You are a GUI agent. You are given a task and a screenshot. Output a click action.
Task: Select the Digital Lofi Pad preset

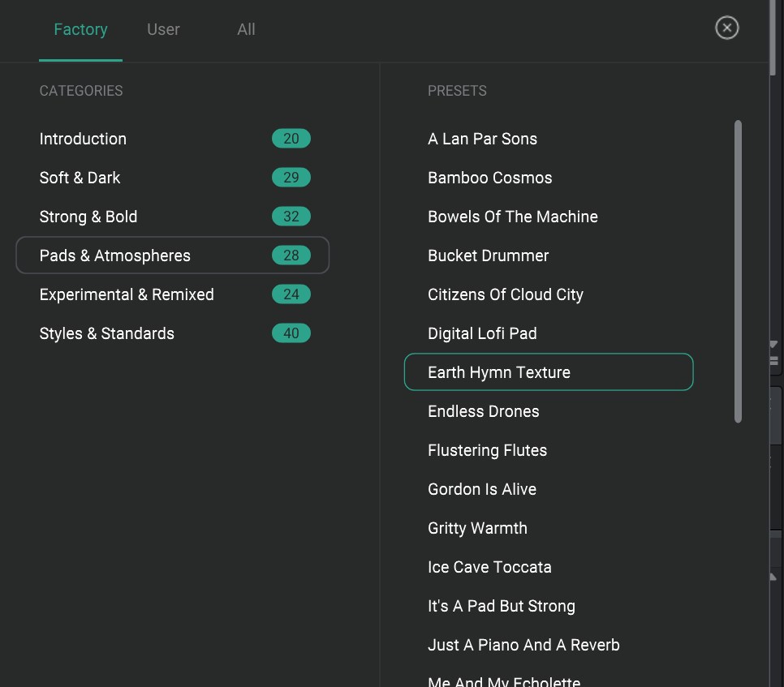482,333
